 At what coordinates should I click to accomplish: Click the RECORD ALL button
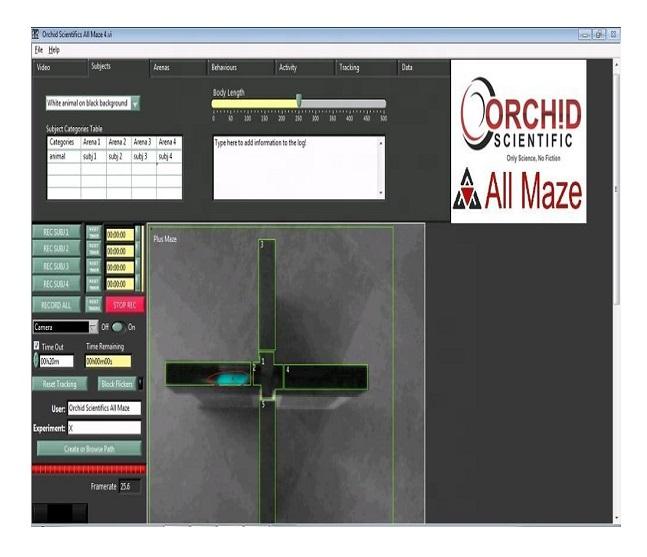pos(57,305)
